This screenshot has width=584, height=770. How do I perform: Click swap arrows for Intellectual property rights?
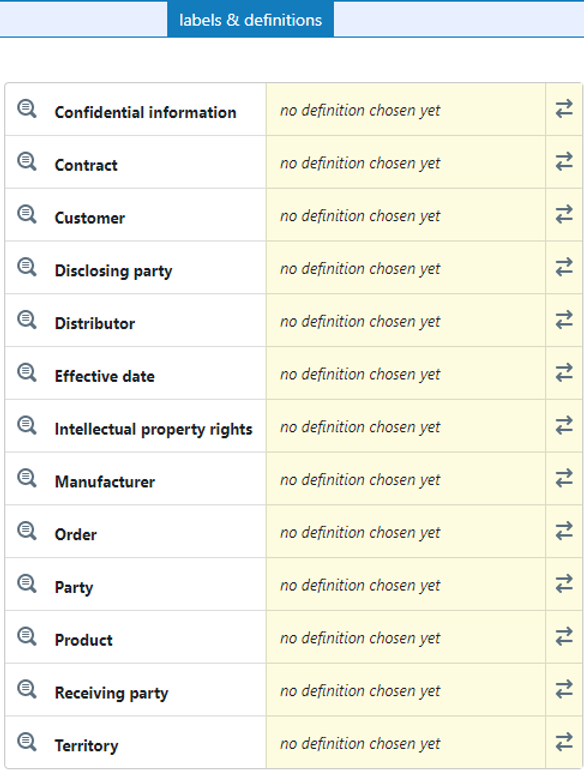coord(564,425)
